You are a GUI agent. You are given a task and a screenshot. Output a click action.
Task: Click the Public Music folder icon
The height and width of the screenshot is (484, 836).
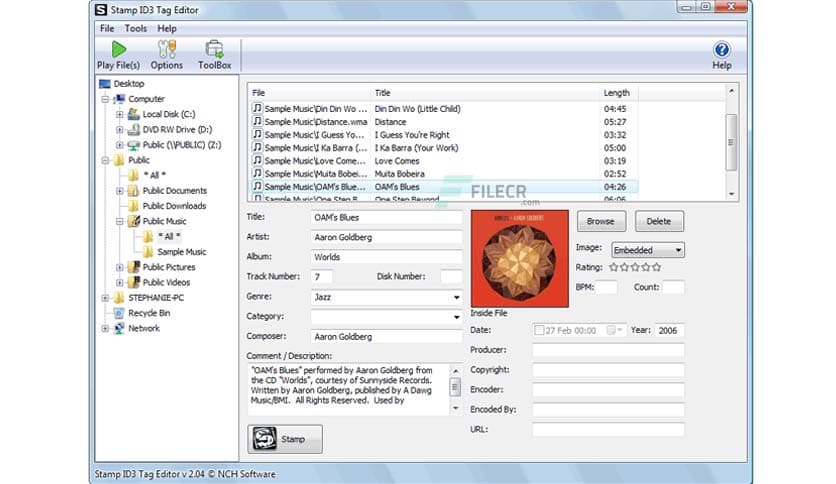coord(134,221)
